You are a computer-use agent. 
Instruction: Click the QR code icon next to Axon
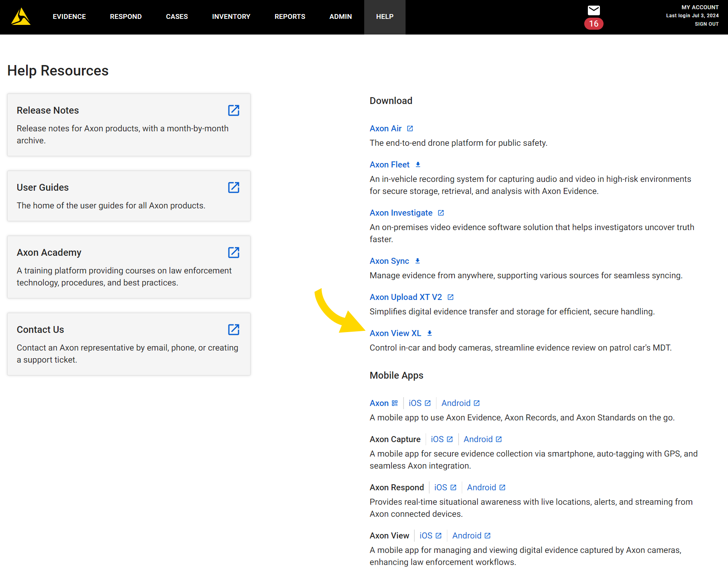(395, 403)
